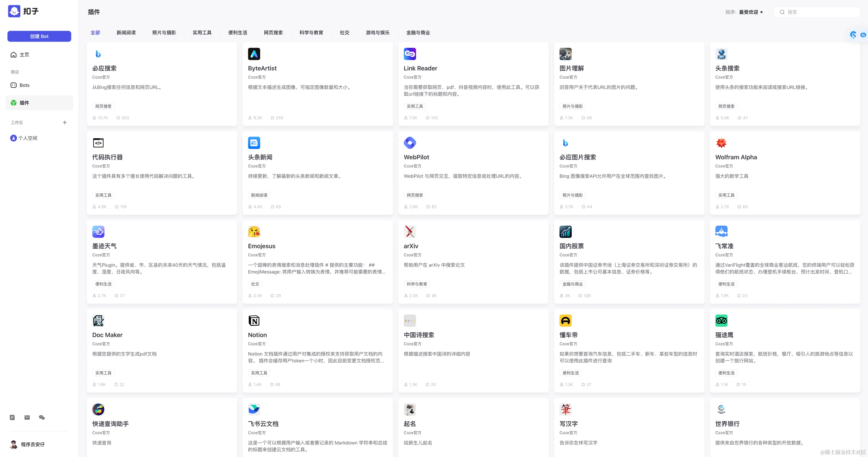This screenshot has height=457, width=868.
Task: Click the WeChat icon in sidebar
Action: tap(42, 417)
